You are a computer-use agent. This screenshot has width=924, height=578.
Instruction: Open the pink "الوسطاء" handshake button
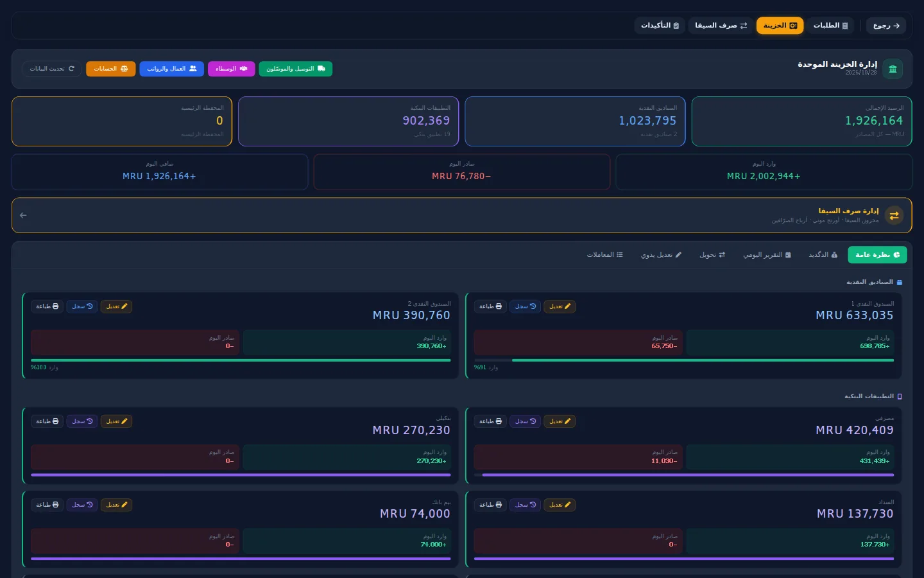231,69
